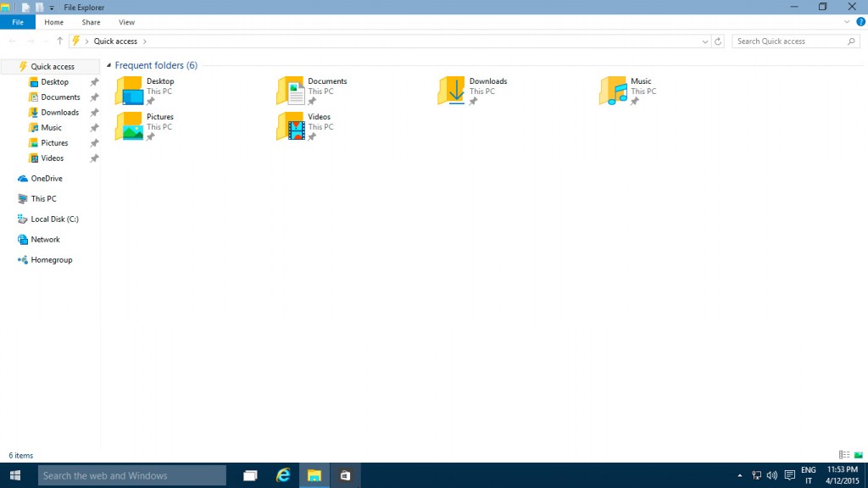The width and height of the screenshot is (868, 488).
Task: Open network status tray icon
Action: pos(756,476)
